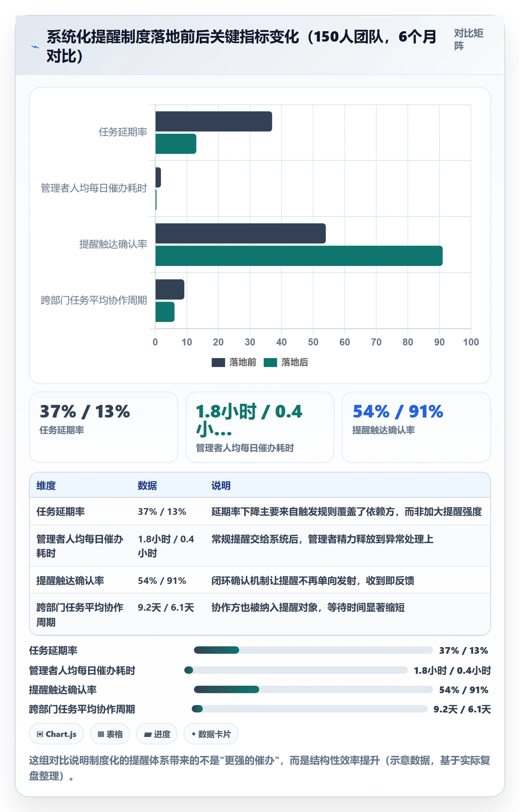The image size is (520, 812).
Task: Click the 管理者人均每日催办耗时 chart axis label
Action: coord(94,188)
